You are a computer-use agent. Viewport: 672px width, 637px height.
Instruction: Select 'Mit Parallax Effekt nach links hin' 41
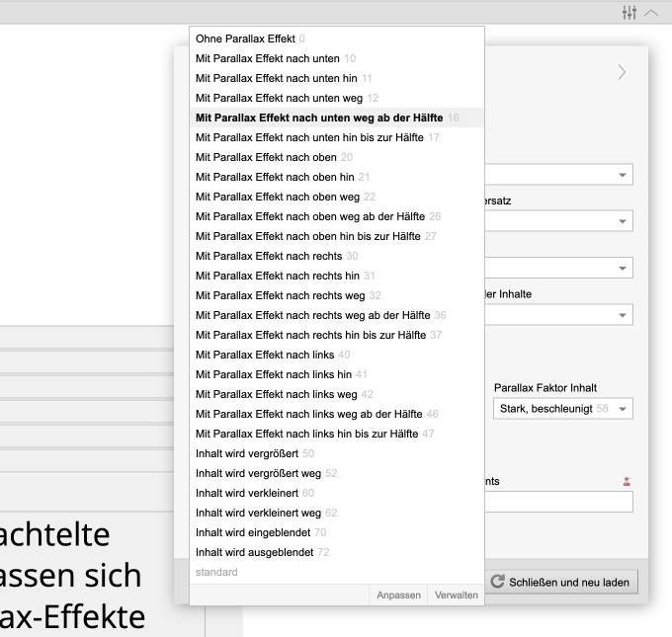point(337,374)
